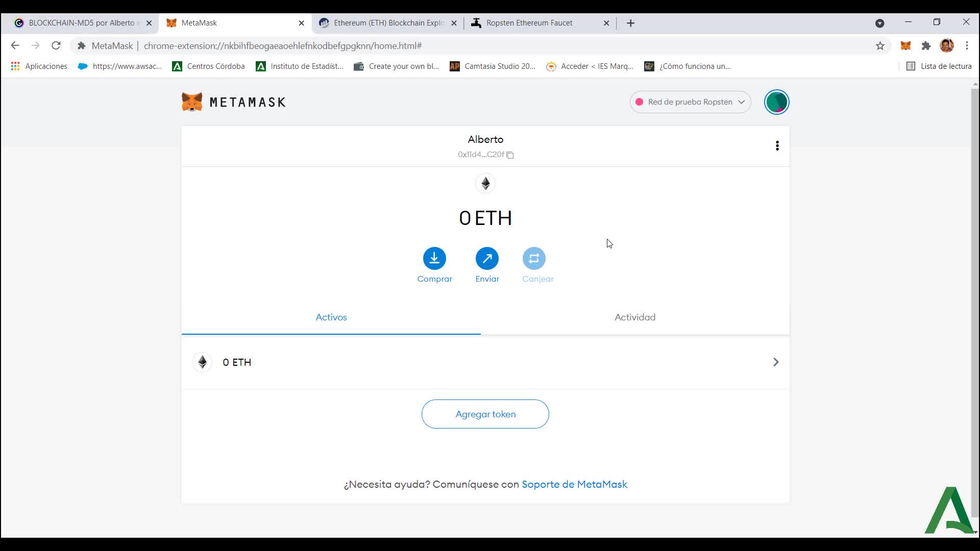Click the account avatar circle in top right
The image size is (980, 551).
click(x=776, y=102)
